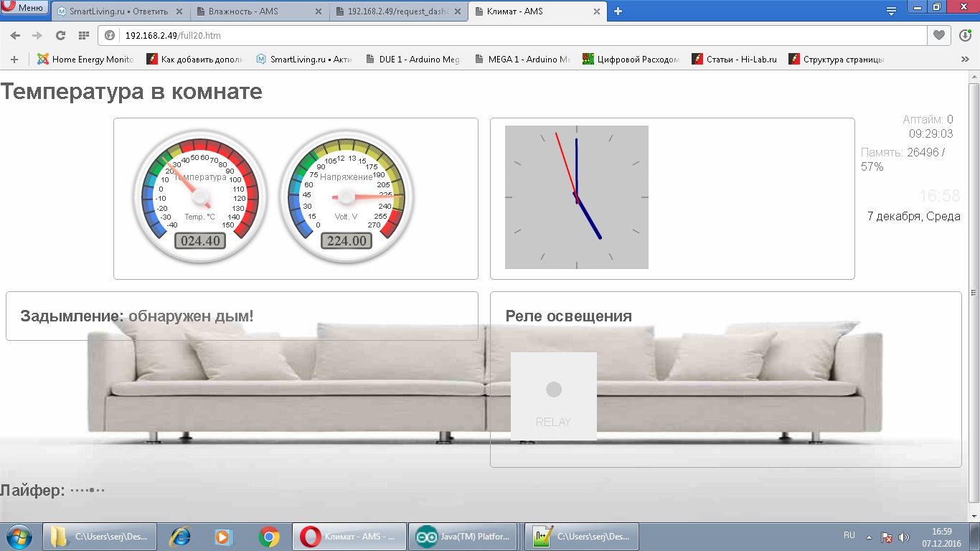Screen dimensions: 980x551
Task: Open the SmartLiving.ru • Акти bookmark
Action: (304, 60)
